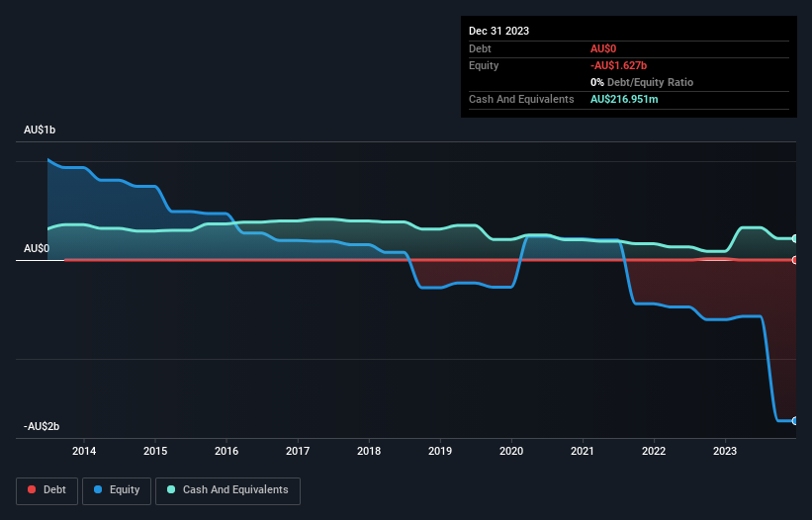Click the AU$1b y-axis label

[40, 130]
